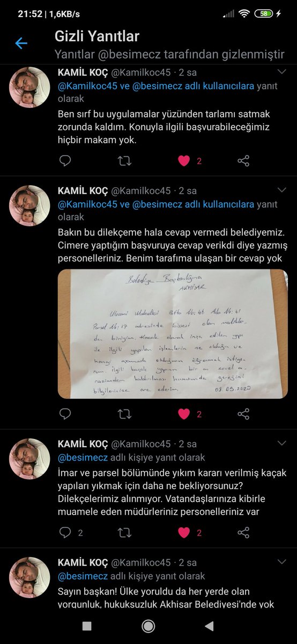Open the handwritten petition letter image

173,334
